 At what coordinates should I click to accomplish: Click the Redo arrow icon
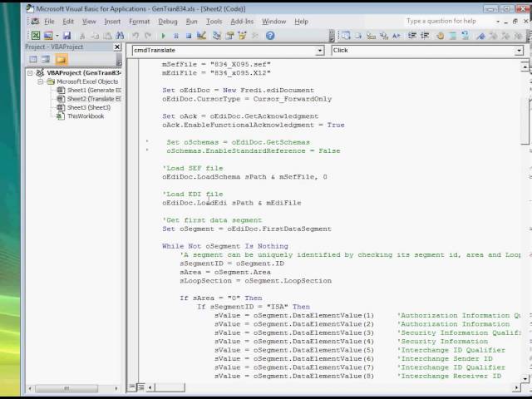(148, 36)
